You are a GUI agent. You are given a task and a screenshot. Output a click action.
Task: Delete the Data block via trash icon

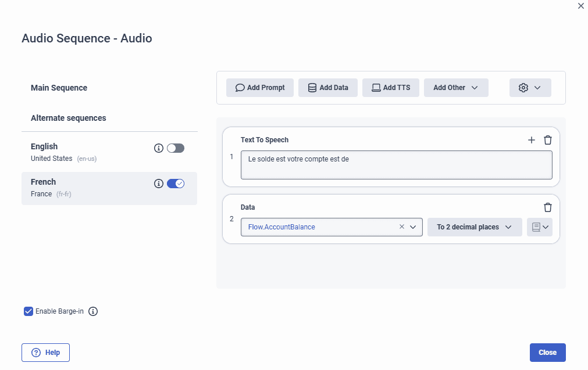[547, 207]
